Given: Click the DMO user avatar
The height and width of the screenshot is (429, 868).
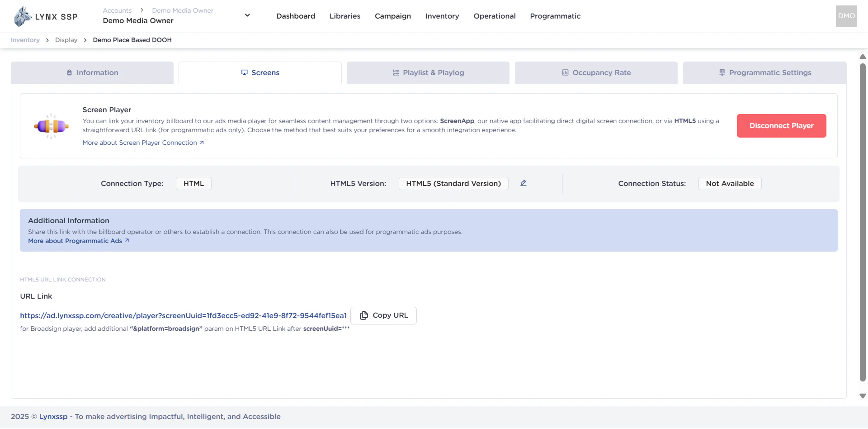Looking at the screenshot, I should [846, 16].
